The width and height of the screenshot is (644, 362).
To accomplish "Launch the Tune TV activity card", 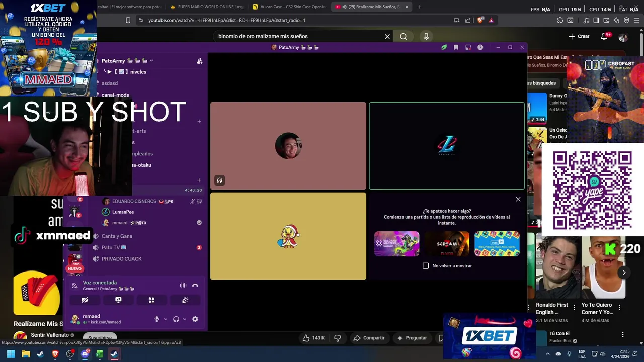I will (497, 244).
